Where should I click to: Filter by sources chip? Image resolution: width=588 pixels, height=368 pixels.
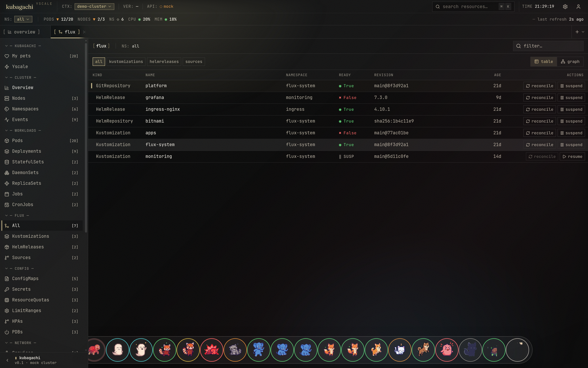click(x=194, y=62)
